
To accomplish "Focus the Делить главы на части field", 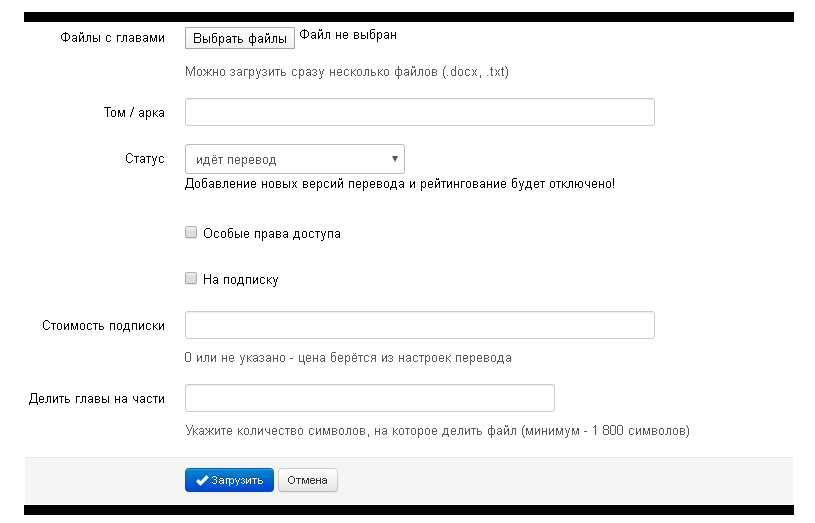I will pyautogui.click(x=370, y=398).
